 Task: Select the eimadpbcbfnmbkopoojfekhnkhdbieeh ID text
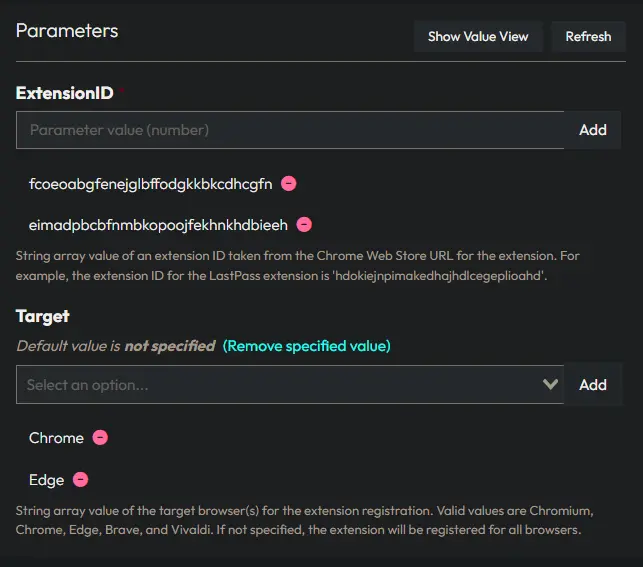pyautogui.click(x=158, y=225)
